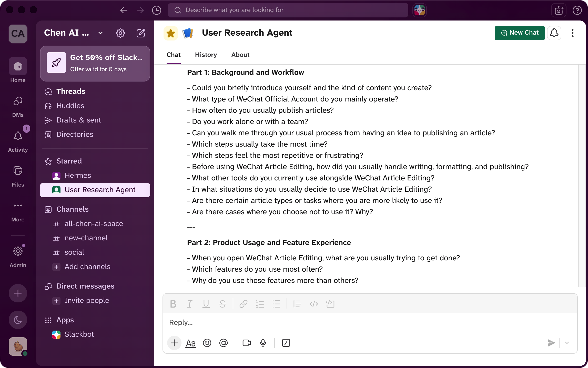The image size is (588, 368).
Task: Open the social channel
Action: (95, 252)
